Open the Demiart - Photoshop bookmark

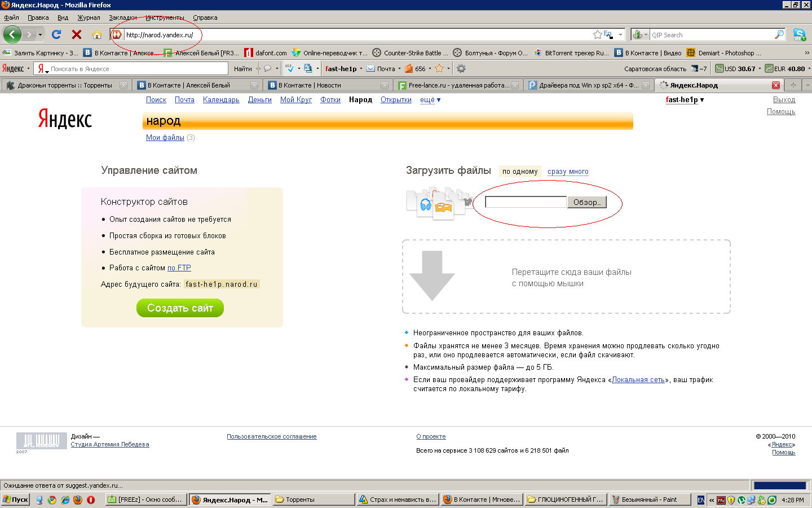coord(724,52)
